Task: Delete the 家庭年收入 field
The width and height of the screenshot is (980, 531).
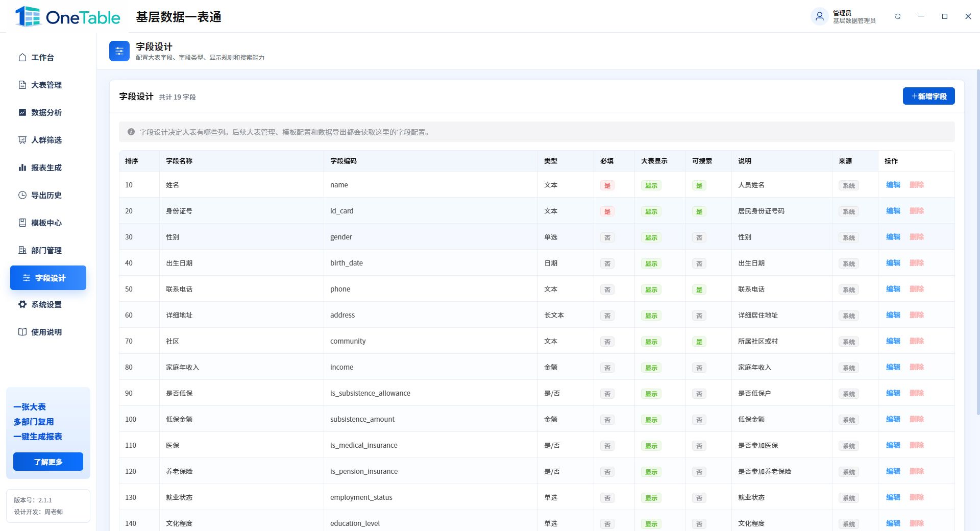Action: (x=917, y=367)
